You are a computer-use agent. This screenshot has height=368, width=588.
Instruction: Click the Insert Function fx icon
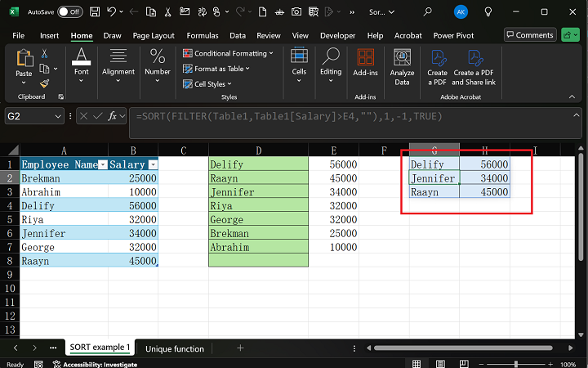pos(114,116)
